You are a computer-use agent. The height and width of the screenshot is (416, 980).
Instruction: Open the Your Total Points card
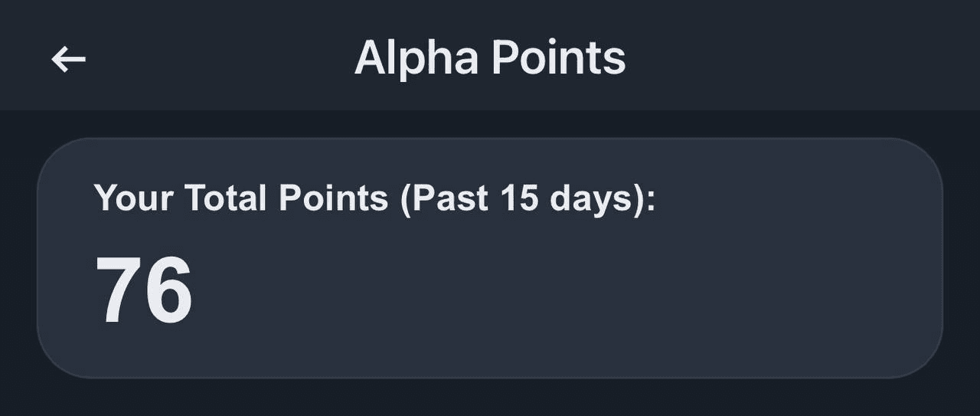(490, 258)
